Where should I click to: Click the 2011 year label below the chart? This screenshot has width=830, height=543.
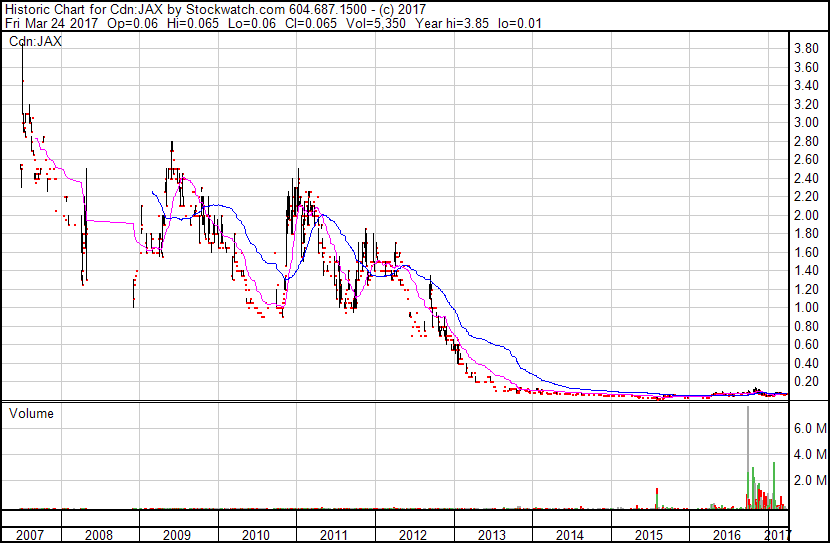coord(334,535)
